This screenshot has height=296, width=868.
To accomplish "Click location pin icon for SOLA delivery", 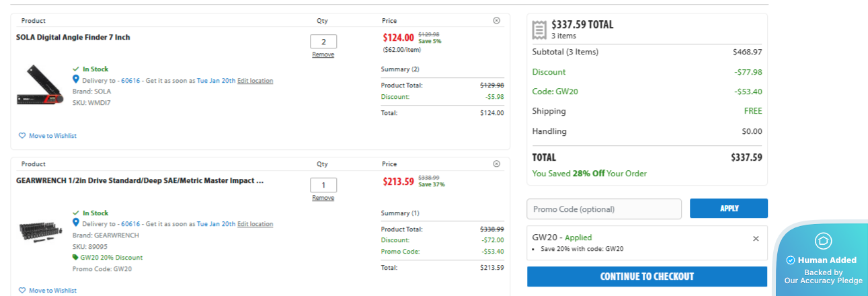I will (76, 80).
